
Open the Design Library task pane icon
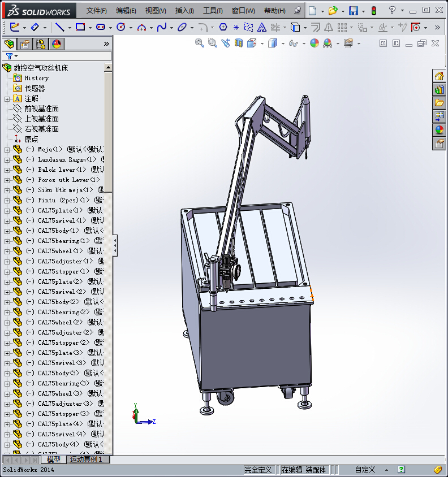(x=439, y=89)
